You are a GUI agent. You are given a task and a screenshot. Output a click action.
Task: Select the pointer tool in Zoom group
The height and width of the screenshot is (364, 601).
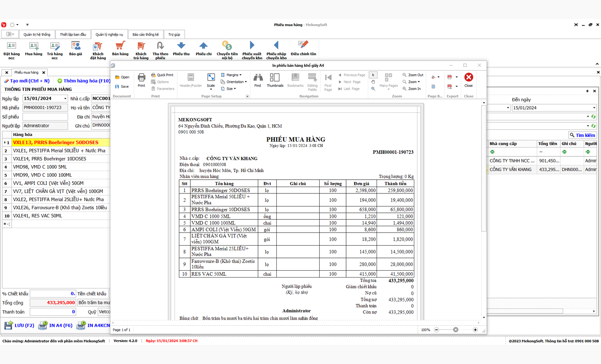[x=373, y=75]
